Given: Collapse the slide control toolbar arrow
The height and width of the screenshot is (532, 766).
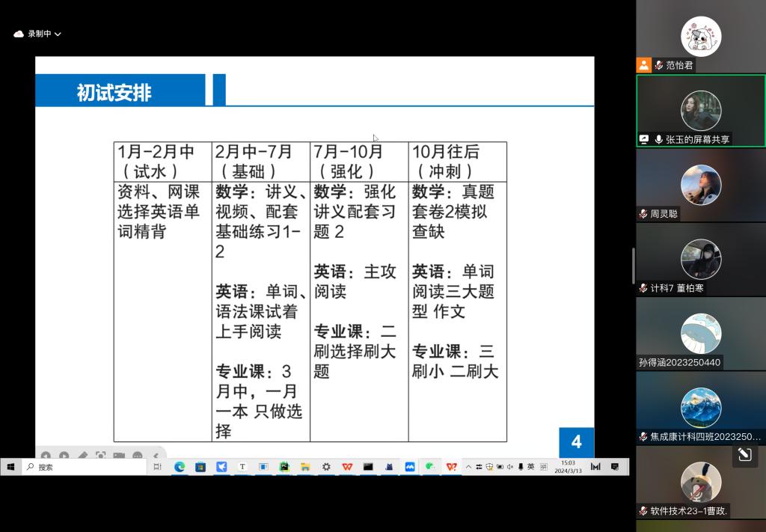Looking at the screenshot, I should (156, 455).
